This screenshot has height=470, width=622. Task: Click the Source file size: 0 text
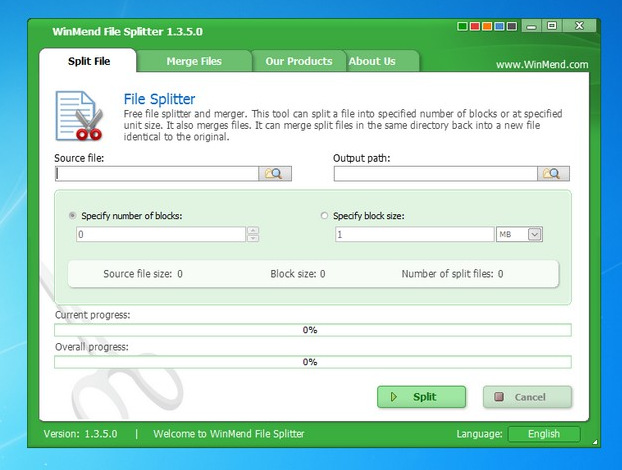143,274
